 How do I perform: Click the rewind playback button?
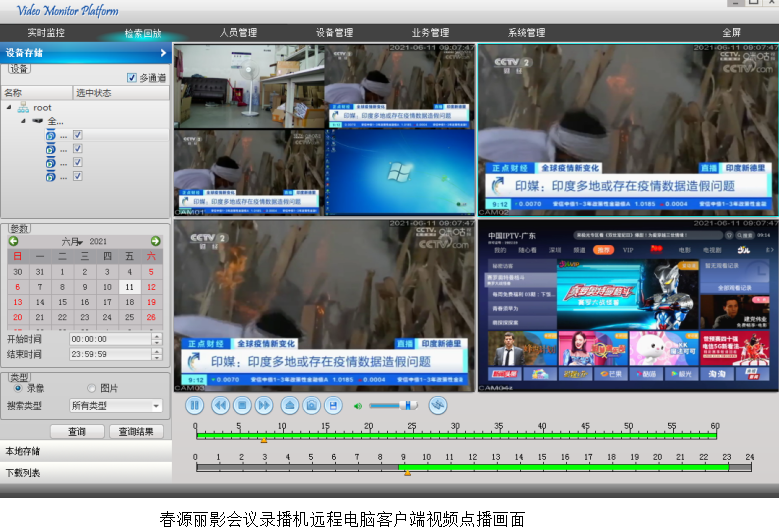coord(219,405)
